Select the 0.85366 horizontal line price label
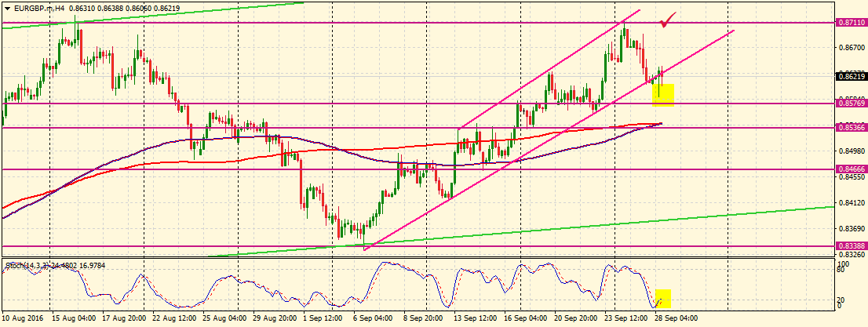Screen dimensions: 868x327 852,128
